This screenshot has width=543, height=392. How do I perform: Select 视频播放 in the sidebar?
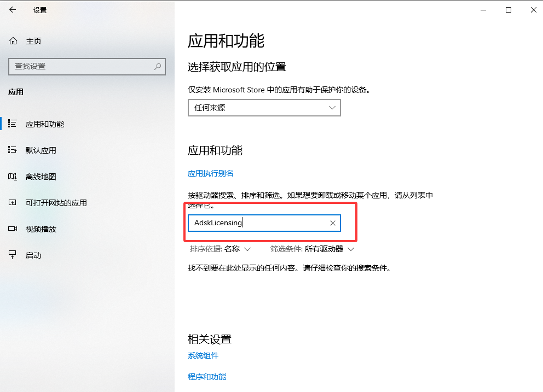41,229
